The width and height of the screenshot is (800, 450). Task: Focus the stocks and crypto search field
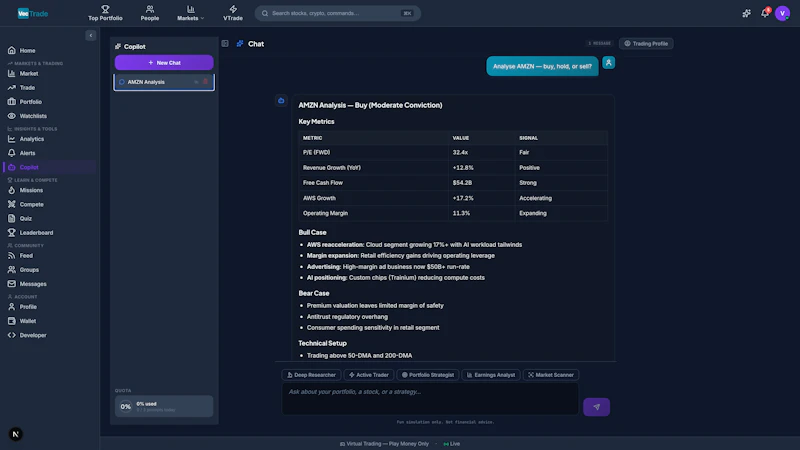[338, 13]
